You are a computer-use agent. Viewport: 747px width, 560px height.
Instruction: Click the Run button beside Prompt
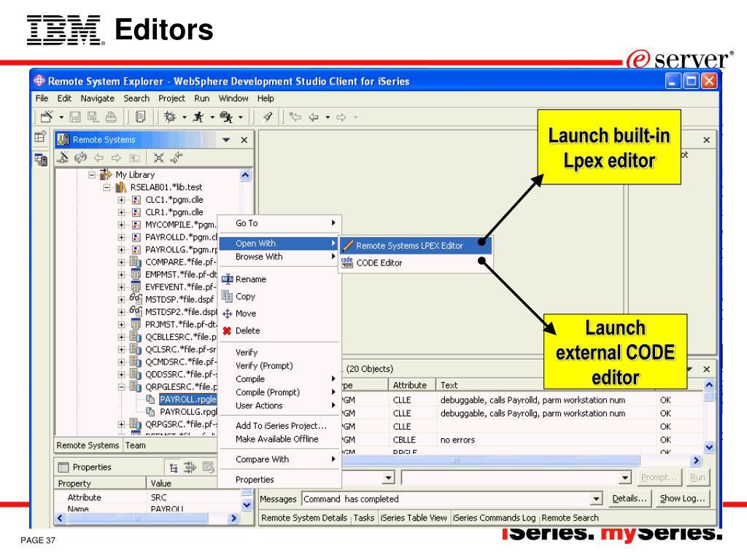697,477
